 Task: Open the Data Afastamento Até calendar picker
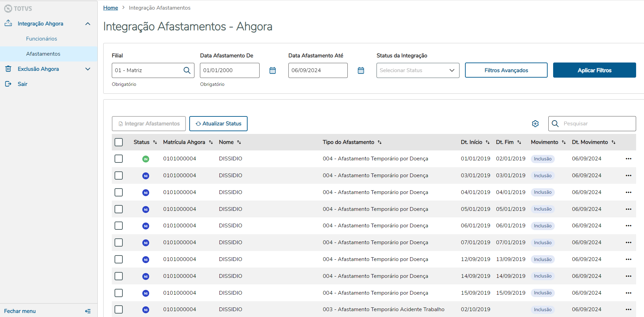[x=361, y=70]
